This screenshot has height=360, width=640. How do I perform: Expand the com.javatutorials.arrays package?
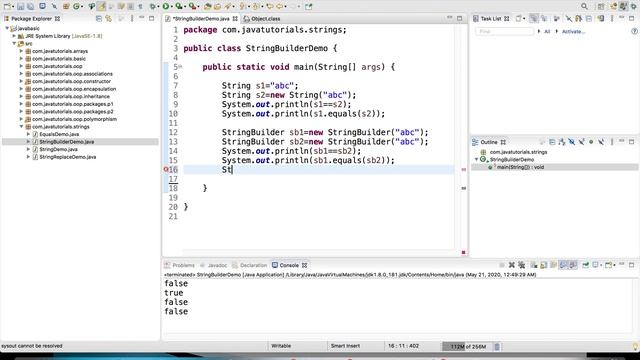tap(21, 51)
